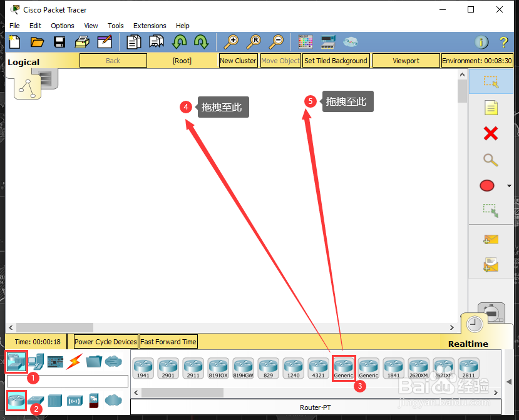Click Set Tiled Background button
This screenshot has height=420, width=519.
pos(336,61)
